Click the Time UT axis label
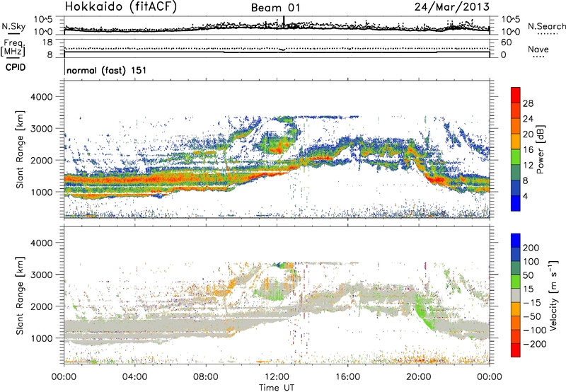566x392 pixels. [x=277, y=388]
